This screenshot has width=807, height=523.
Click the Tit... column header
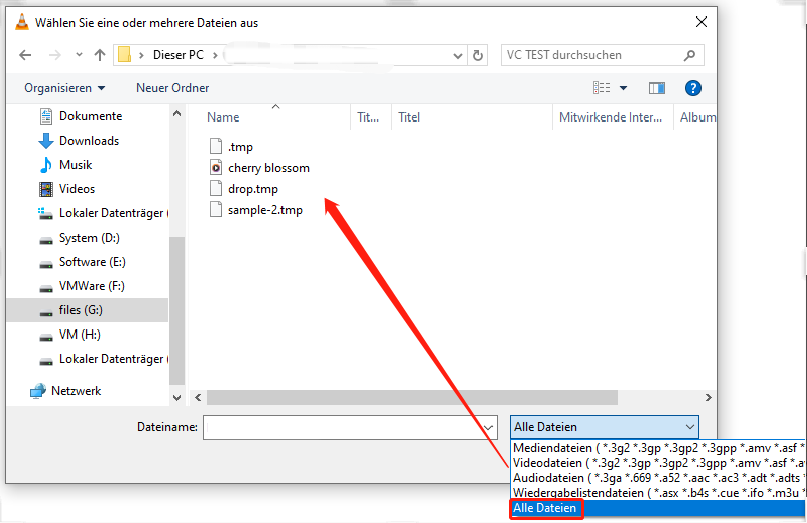(368, 117)
